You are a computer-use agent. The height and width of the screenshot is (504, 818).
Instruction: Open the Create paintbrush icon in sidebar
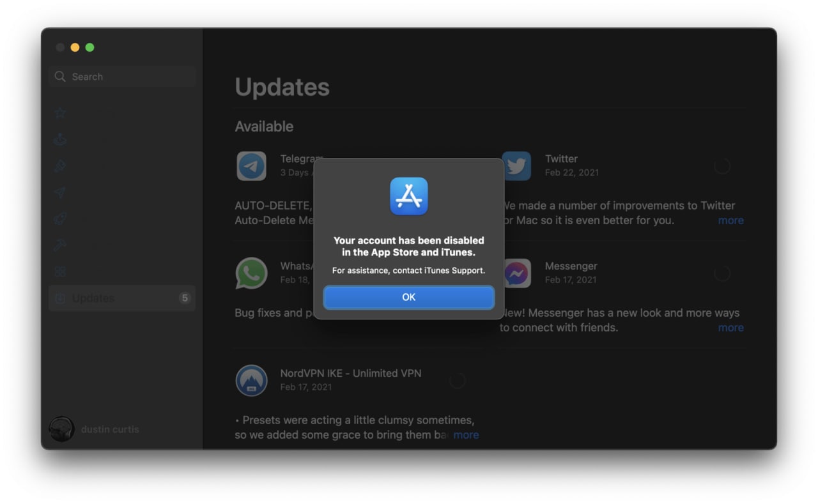click(x=60, y=166)
